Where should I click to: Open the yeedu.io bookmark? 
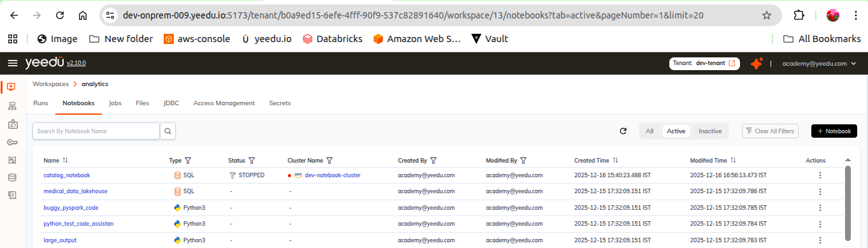coord(266,39)
